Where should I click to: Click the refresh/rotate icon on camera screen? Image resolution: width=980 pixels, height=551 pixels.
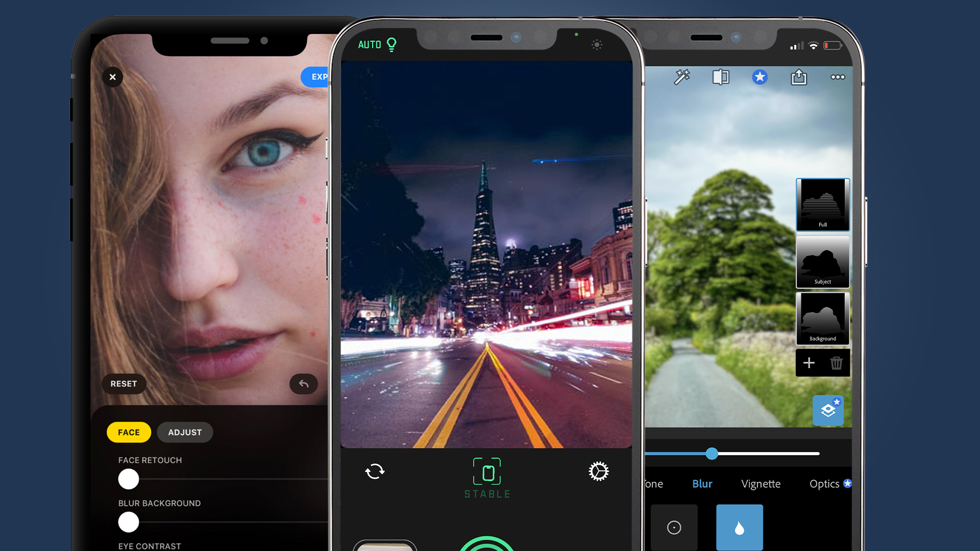pyautogui.click(x=374, y=471)
